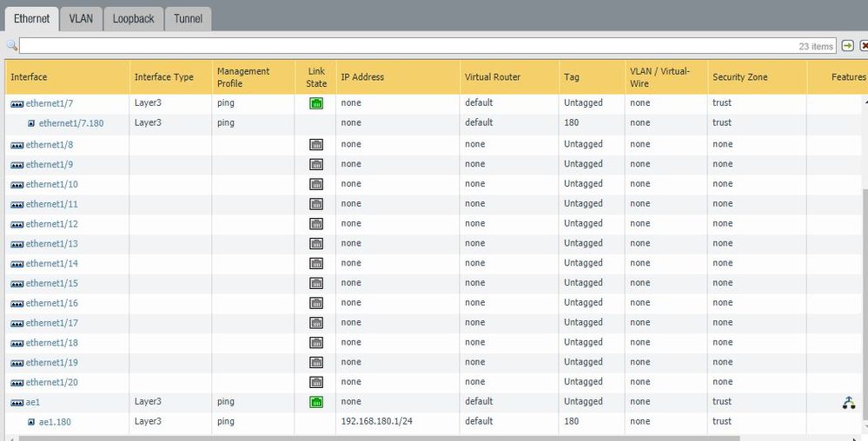Click the features icon in the ae1 row
The image size is (868, 441).
pos(849,402)
